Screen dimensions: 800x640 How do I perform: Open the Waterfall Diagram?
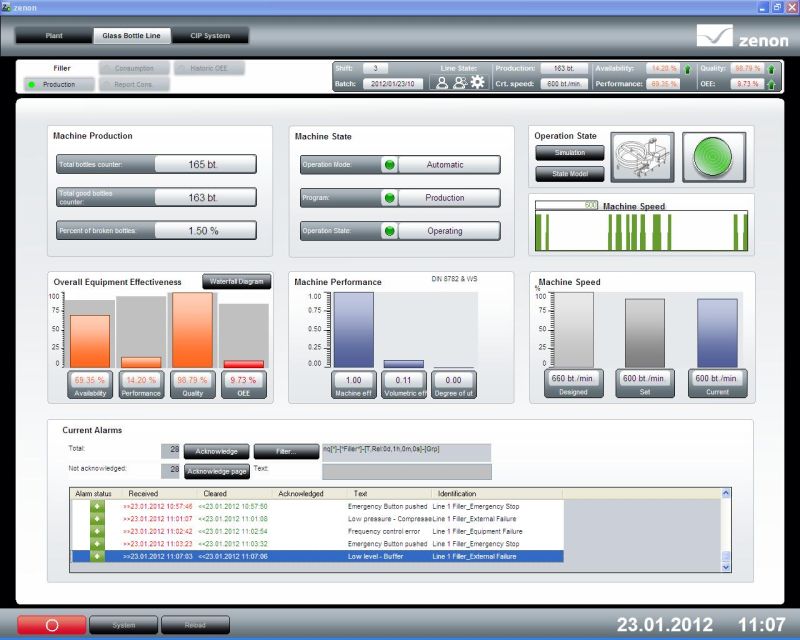pos(237,282)
